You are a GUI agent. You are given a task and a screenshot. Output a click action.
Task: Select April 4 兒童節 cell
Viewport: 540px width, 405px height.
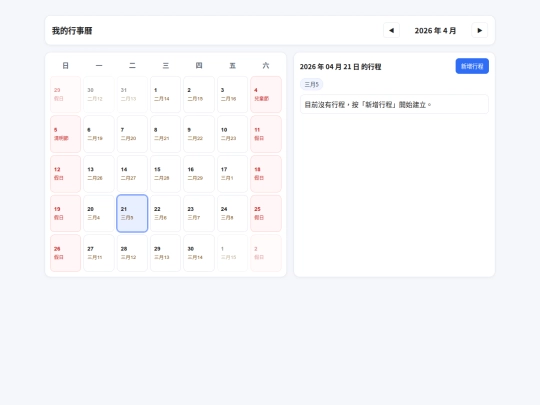tap(266, 94)
